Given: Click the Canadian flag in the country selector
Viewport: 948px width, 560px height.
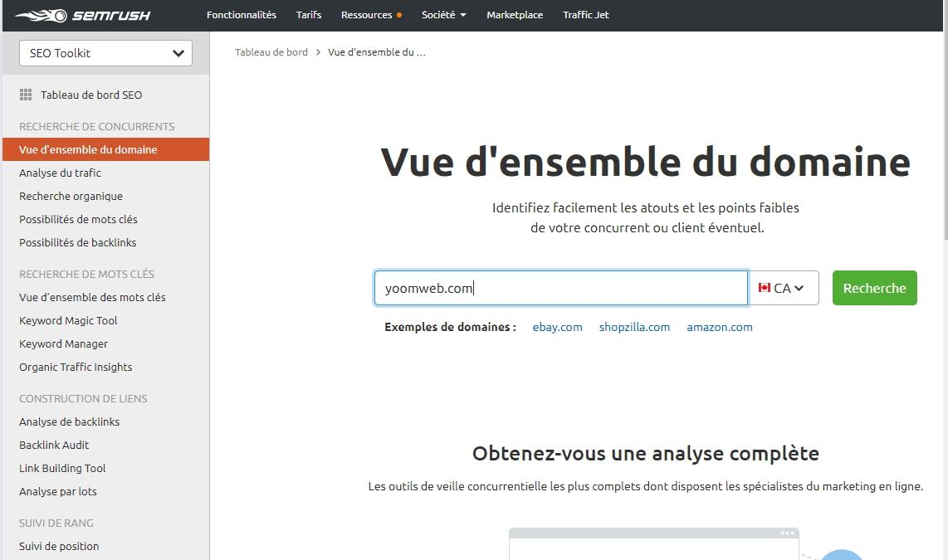Looking at the screenshot, I should tap(765, 287).
